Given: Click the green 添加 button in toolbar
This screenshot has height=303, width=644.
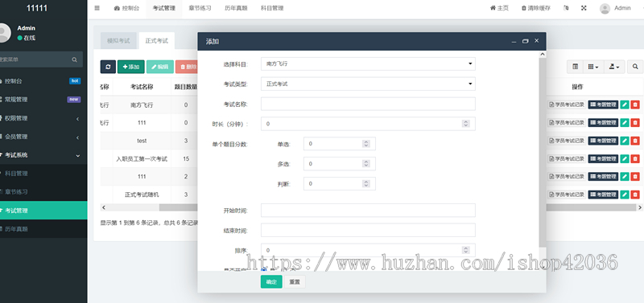Looking at the screenshot, I should pos(131,67).
